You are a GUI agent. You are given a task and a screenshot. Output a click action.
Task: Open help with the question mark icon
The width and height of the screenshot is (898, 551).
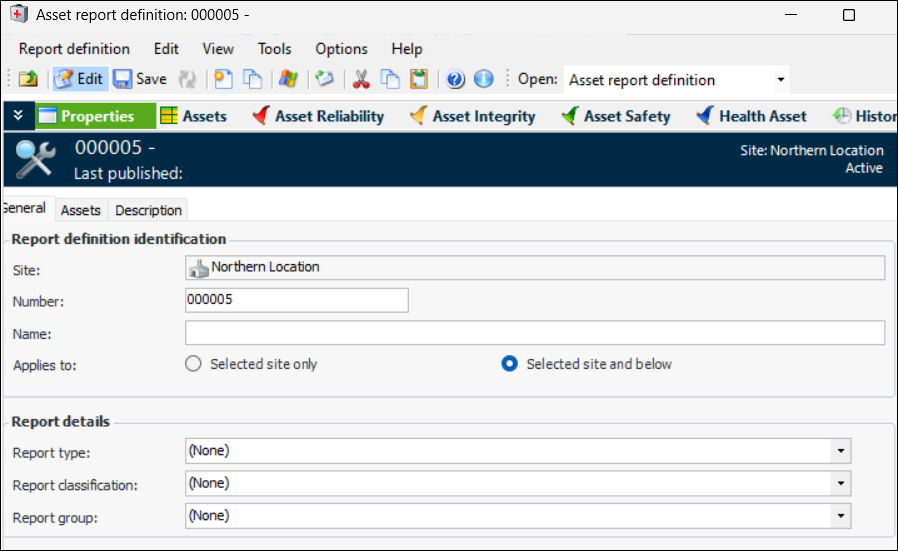[x=455, y=79]
